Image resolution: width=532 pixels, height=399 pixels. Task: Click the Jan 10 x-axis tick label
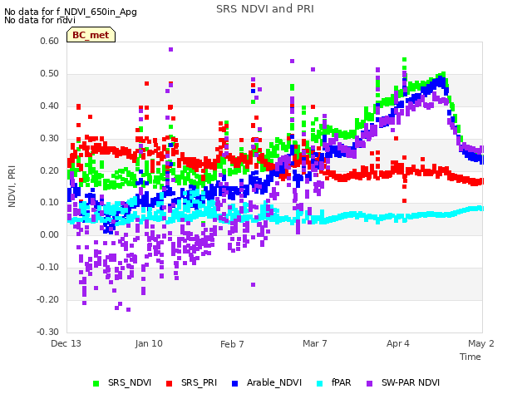pos(149,343)
